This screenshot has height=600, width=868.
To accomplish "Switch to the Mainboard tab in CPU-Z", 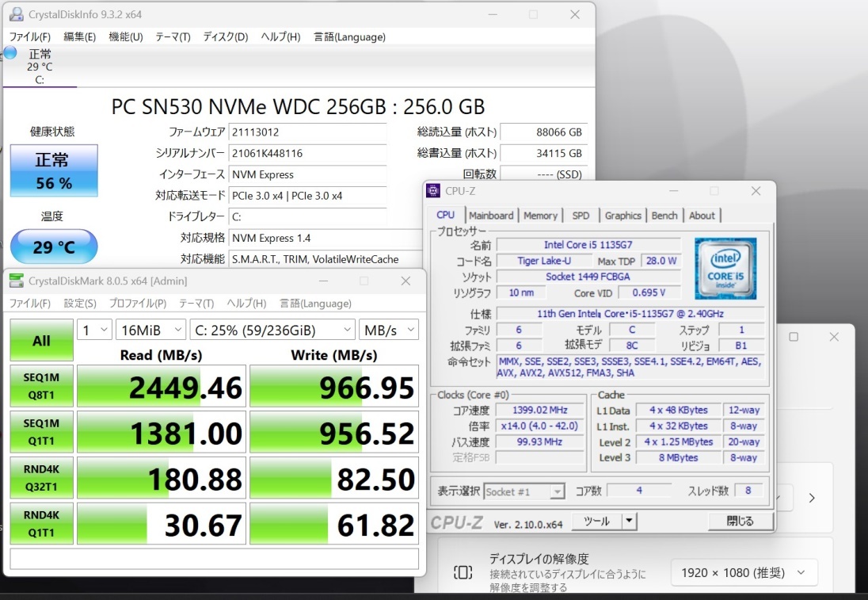I will [491, 216].
